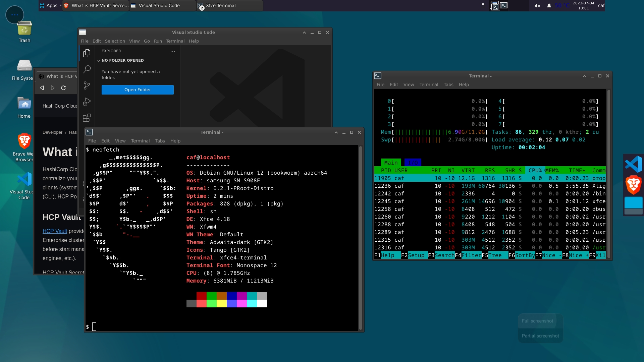Click Developer breadcrumb link in browser
Screen dimensions: 644x362
(x=52, y=132)
